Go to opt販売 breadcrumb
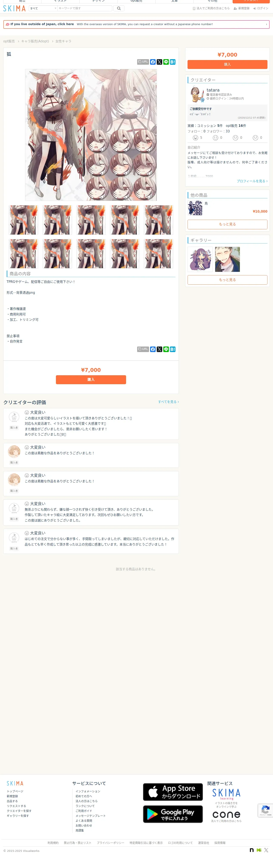Image resolution: width=273 pixels, height=868 pixels. click(9, 41)
